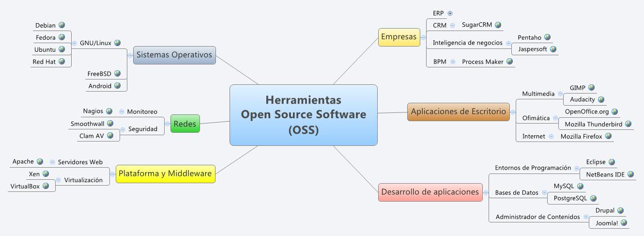The image size is (644, 236).
Task: Collapse the Bases de Datos branch
Action: click(x=544, y=192)
